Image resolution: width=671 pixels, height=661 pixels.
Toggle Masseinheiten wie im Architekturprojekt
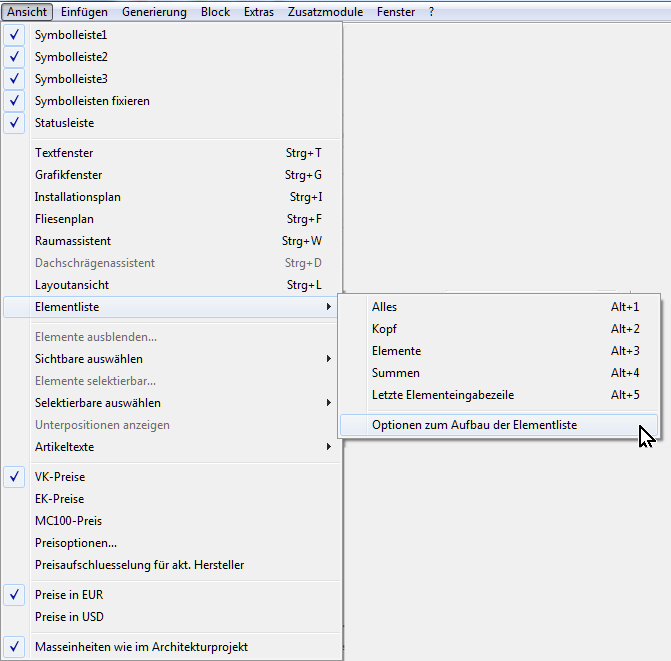[141, 647]
